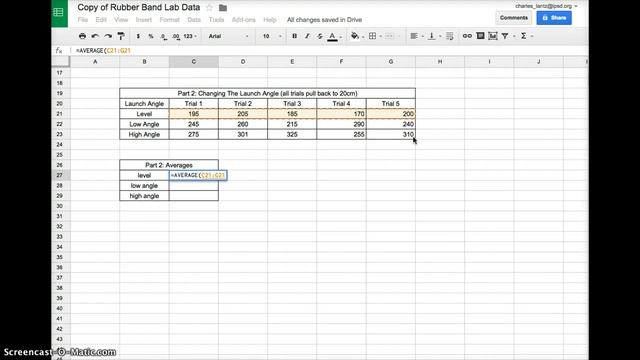Click the select-all corner box
This screenshot has width=640, height=360.
[60, 62]
